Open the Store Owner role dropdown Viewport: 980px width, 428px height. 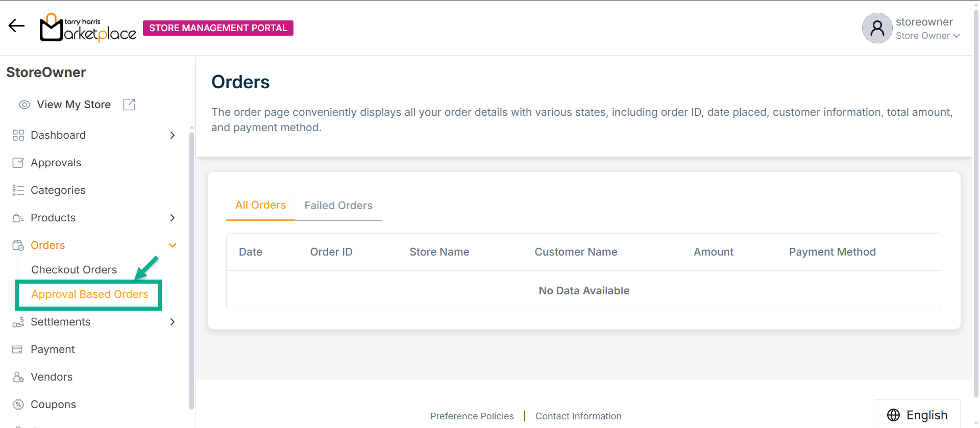coord(927,36)
